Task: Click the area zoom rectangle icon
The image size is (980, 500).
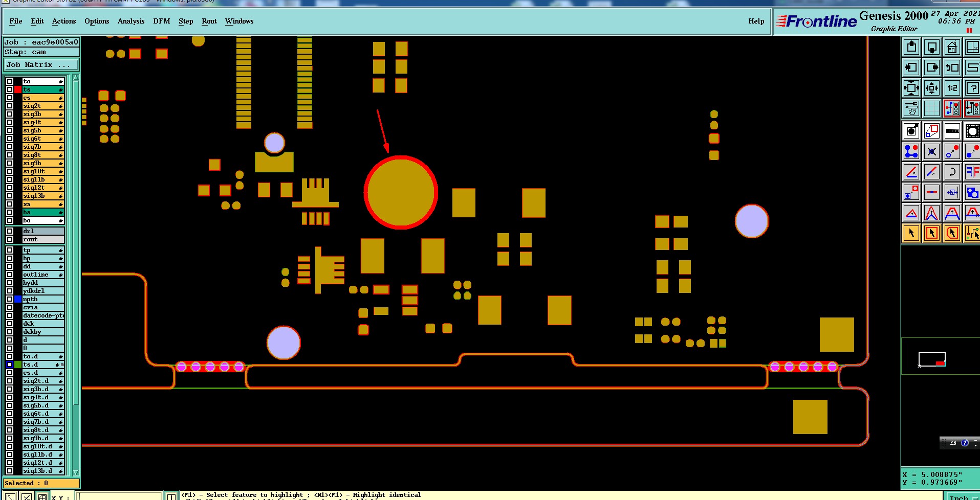Action: coord(932,131)
